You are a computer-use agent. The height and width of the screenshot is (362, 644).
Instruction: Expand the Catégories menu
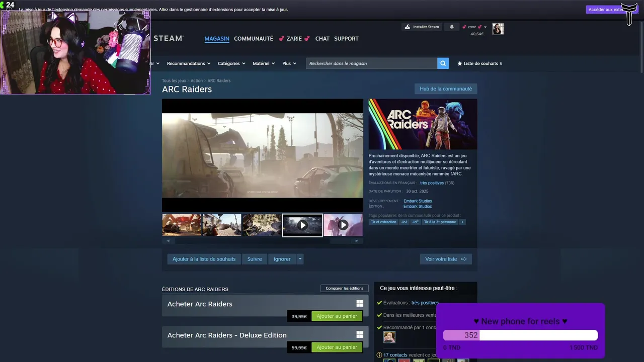pyautogui.click(x=231, y=63)
